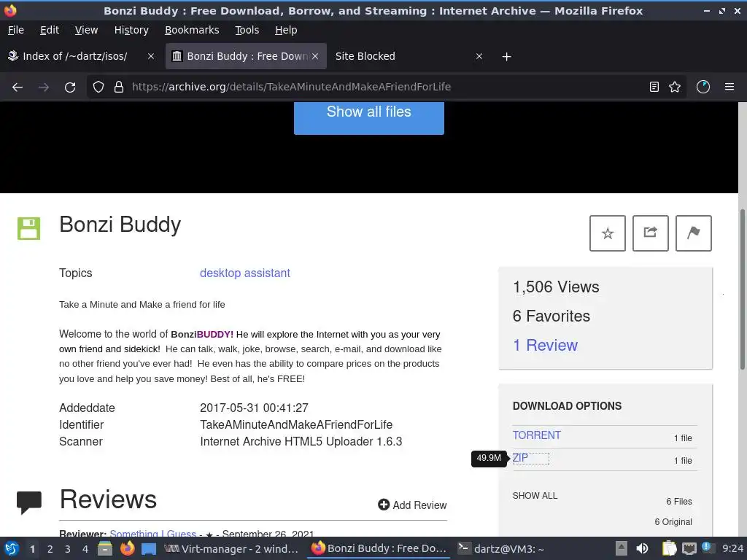Click the green floppy disk software icon
This screenshot has height=560, width=747.
(x=28, y=228)
